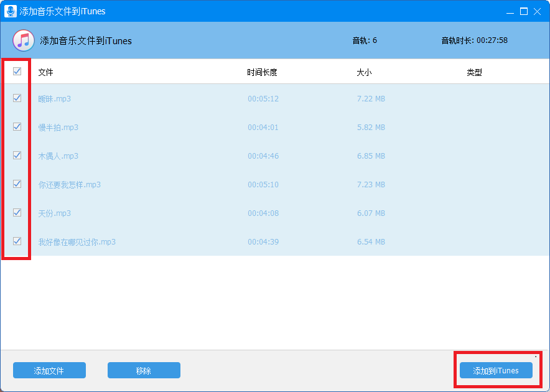This screenshot has height=392, width=550.
Task: Click the duration 00:04:01
Action: coord(263,128)
